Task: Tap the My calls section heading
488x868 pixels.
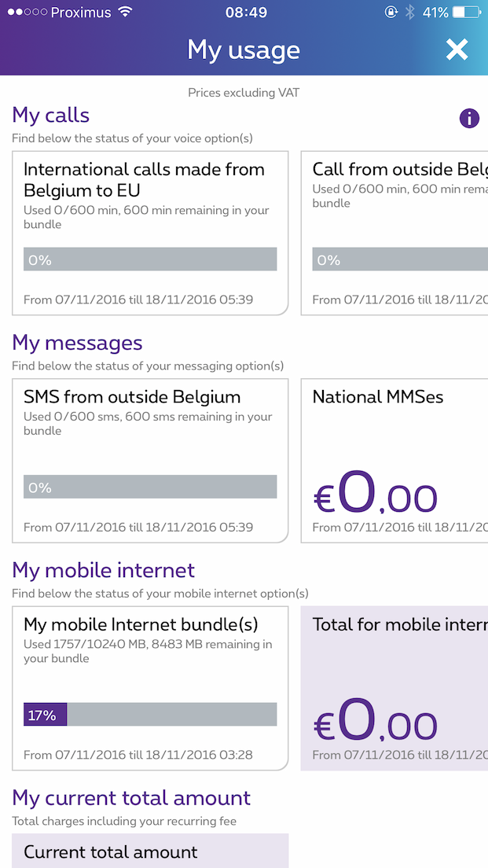Action: pos(51,116)
